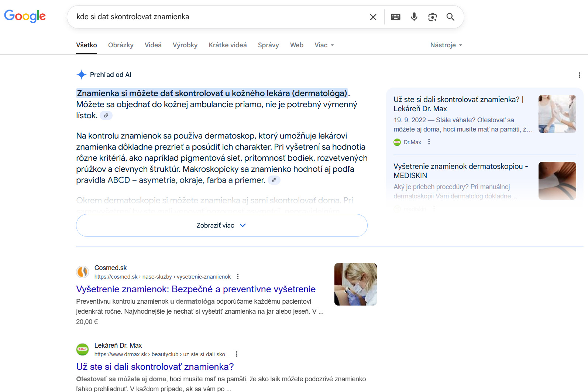Viewport: 588px width, 392px height.
Task: Open more options for Cosmed.sk result
Action: 238,277
